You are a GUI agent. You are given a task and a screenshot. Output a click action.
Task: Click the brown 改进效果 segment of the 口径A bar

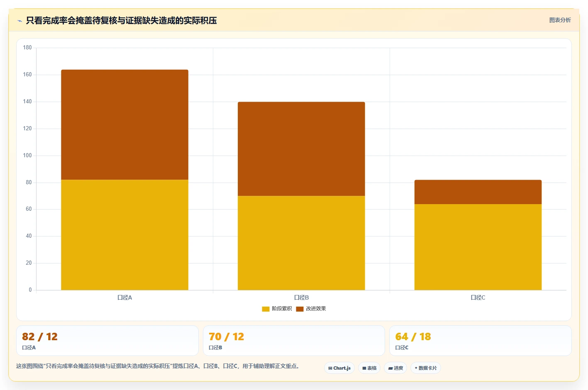click(x=125, y=124)
